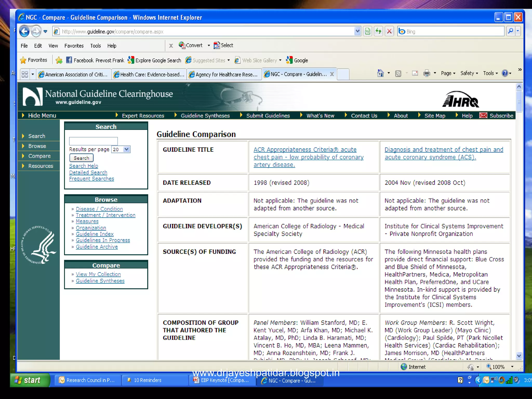The height and width of the screenshot is (399, 532).
Task: Click the Quick Tabs grid icon
Action: tap(25, 75)
